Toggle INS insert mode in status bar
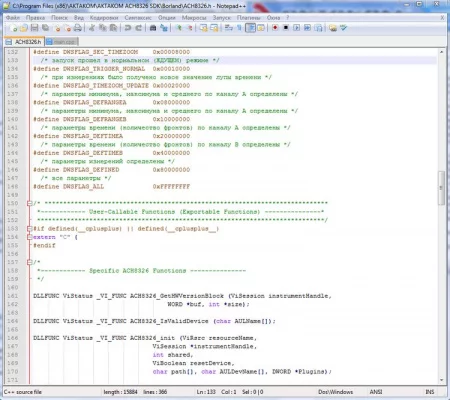This screenshot has width=450, height=400. [x=430, y=392]
